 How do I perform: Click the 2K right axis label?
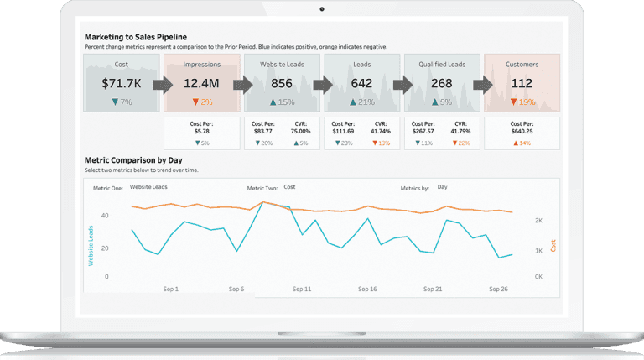[x=538, y=221]
